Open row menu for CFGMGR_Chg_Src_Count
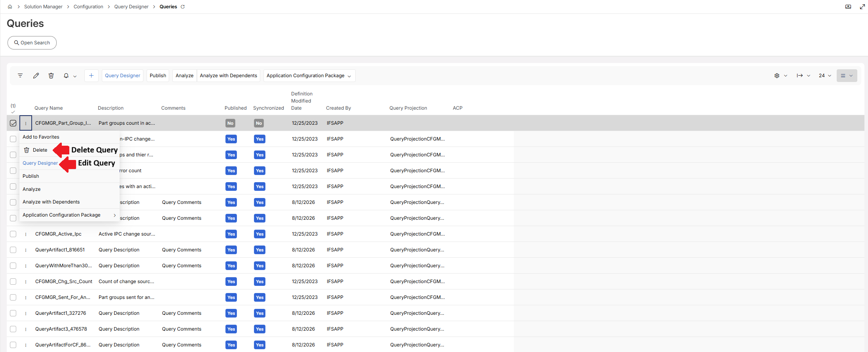 click(x=26, y=282)
